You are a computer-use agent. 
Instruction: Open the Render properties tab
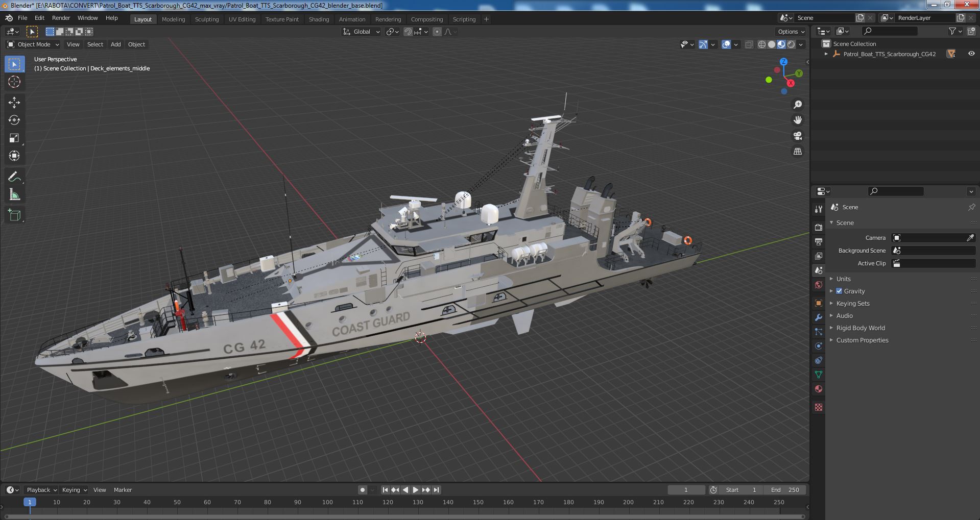[x=819, y=227]
